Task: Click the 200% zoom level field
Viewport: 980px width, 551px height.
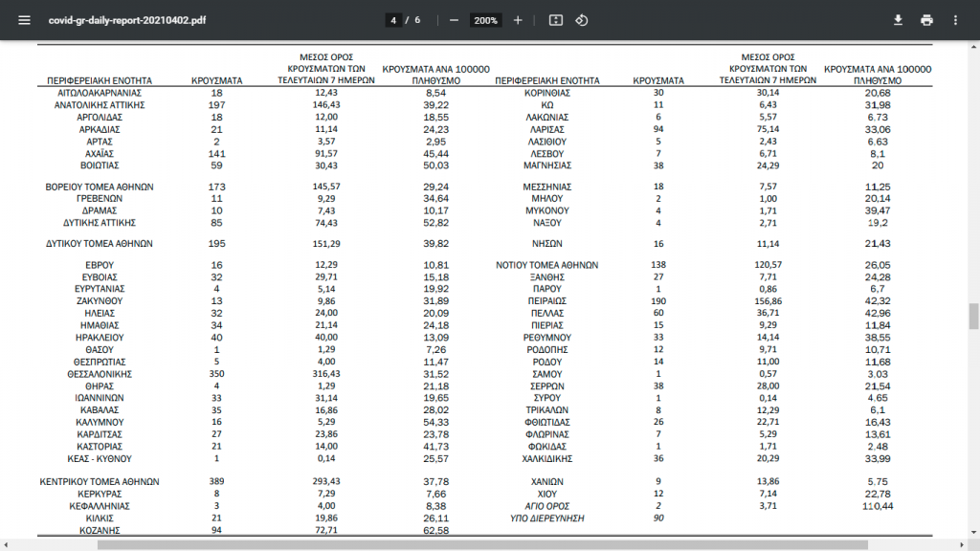Action: click(x=485, y=20)
